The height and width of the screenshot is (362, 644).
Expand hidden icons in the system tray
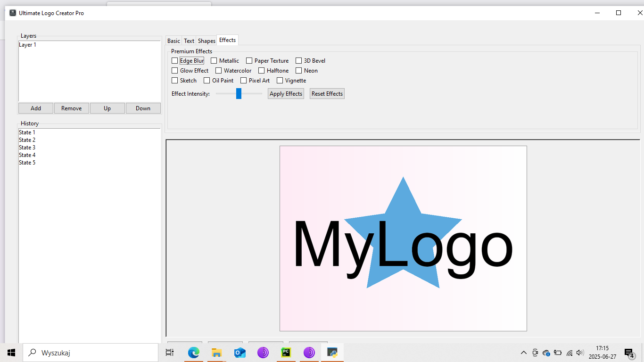(x=523, y=352)
